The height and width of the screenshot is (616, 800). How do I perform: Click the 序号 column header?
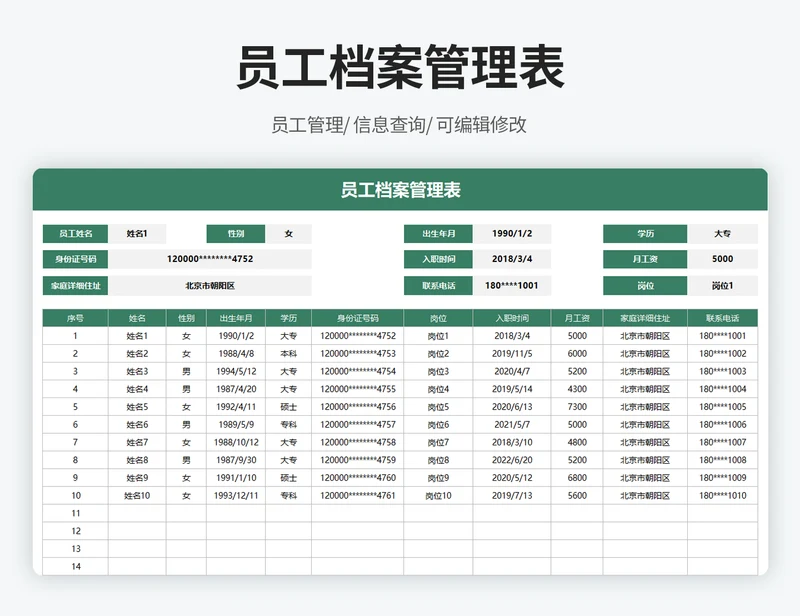pyautogui.click(x=76, y=318)
